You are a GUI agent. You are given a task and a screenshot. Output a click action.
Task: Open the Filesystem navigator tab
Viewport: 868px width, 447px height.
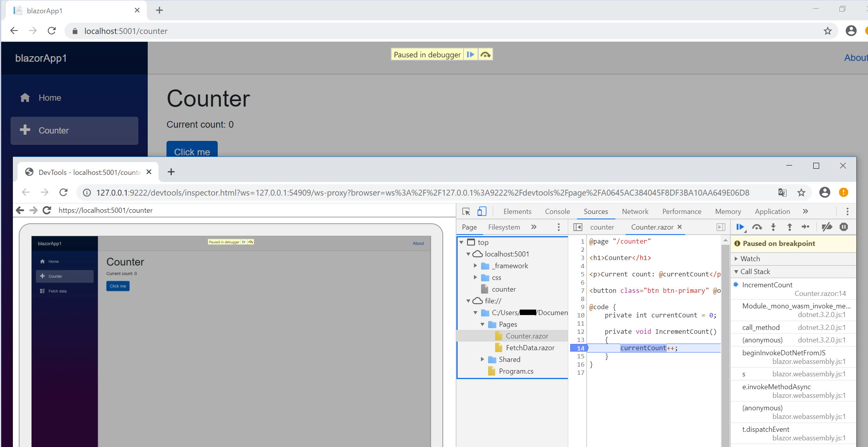click(x=504, y=227)
